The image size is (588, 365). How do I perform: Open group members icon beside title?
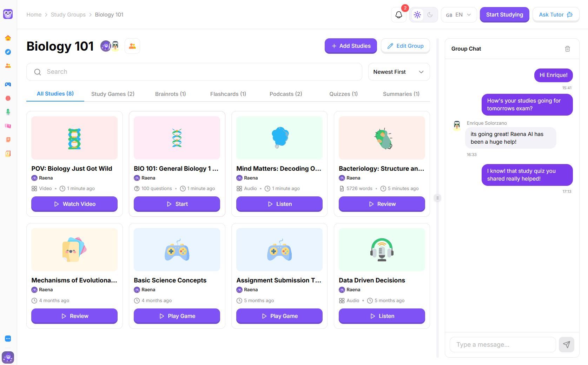coord(132,46)
